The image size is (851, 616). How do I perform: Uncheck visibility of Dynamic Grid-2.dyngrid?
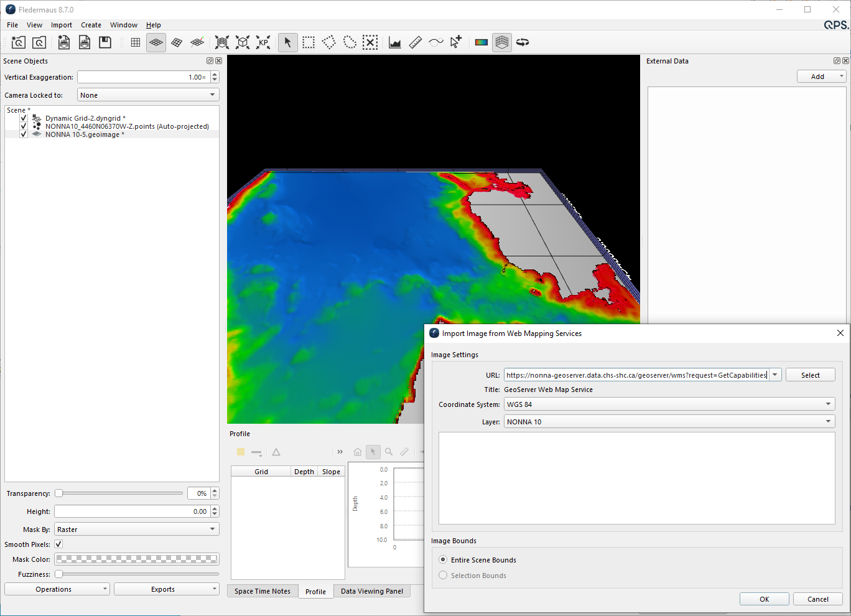pos(24,118)
